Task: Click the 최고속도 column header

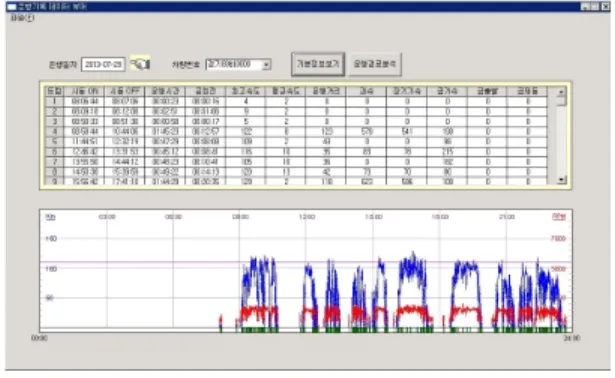Action: coord(246,91)
